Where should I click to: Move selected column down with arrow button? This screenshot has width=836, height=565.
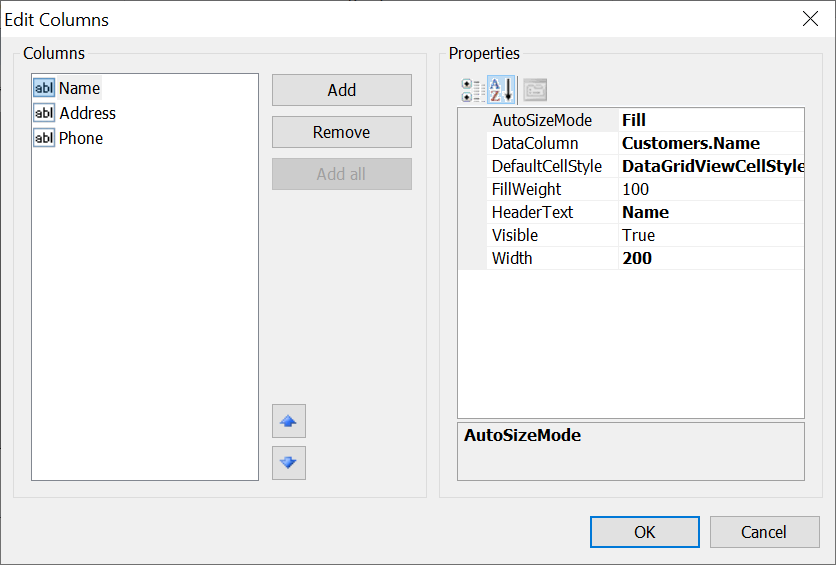coord(288,463)
